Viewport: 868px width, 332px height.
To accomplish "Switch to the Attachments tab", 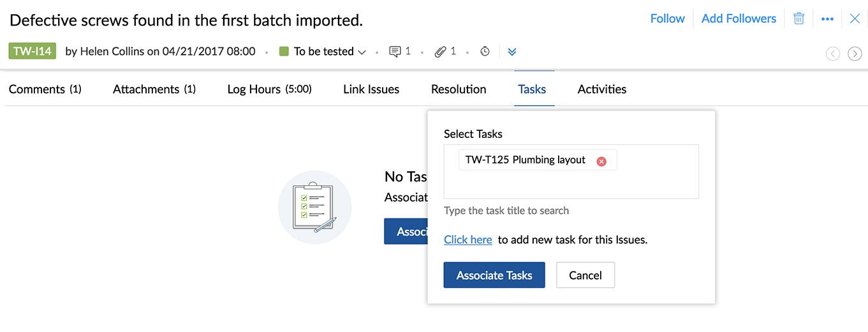I will click(154, 89).
